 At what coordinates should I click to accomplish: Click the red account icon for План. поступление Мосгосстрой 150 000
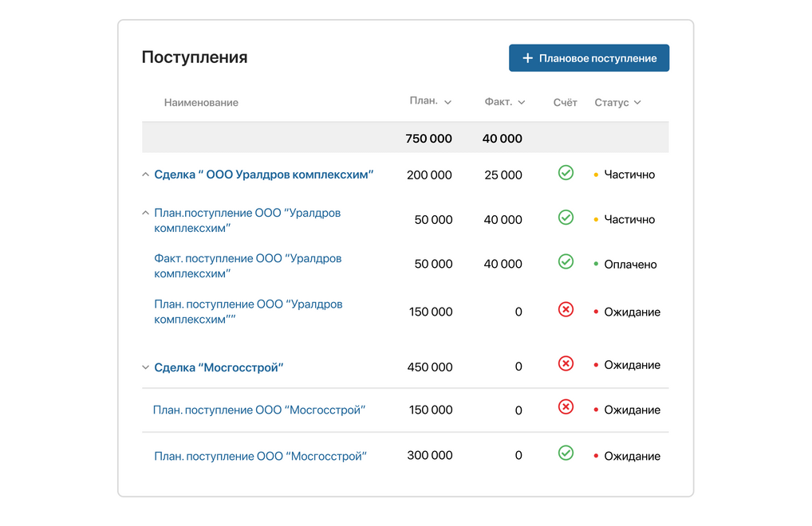566,406
